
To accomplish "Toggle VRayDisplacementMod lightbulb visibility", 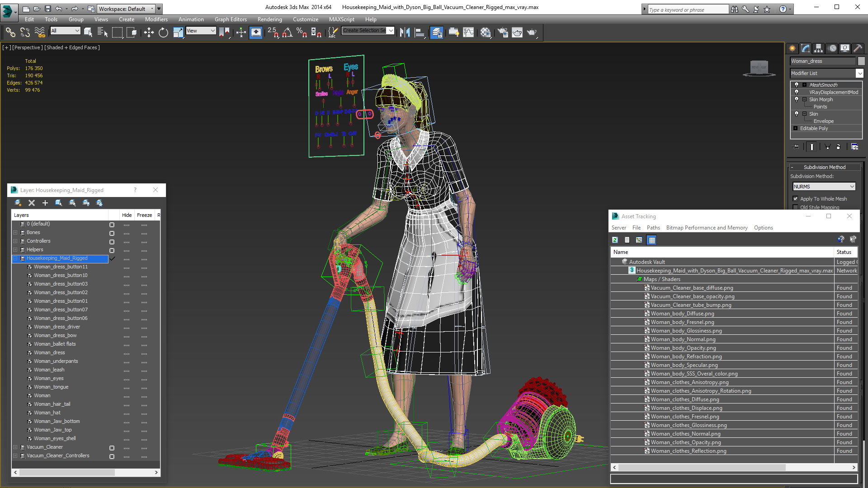I will point(797,92).
